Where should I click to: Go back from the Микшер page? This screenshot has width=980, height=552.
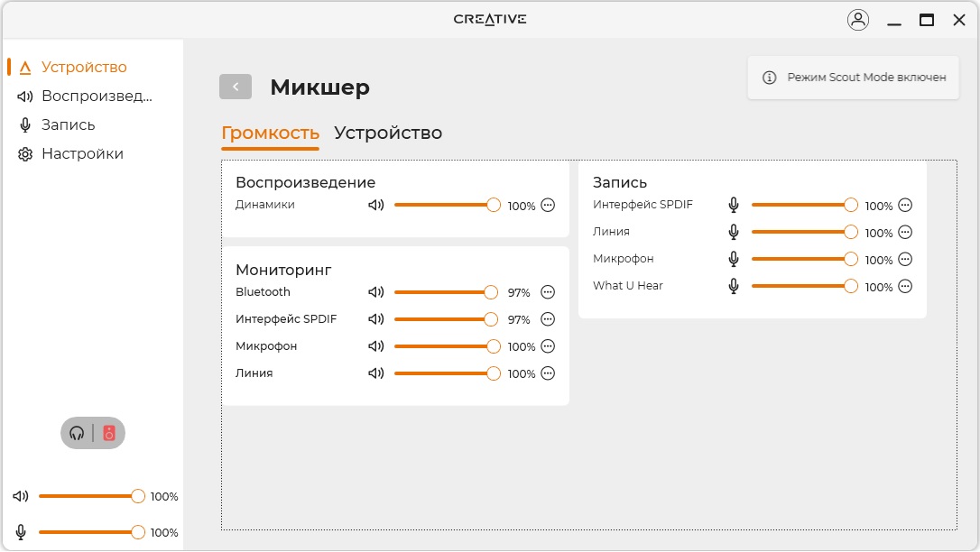click(236, 87)
